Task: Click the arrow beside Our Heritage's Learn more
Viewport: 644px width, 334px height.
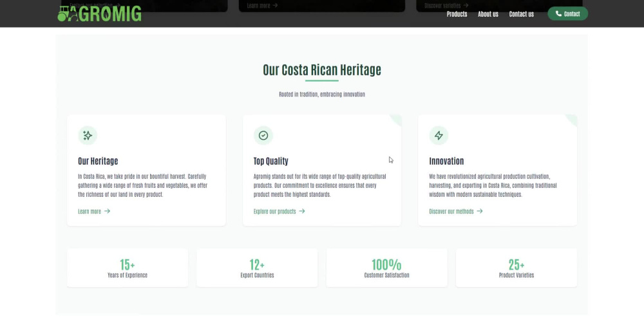Action: 107,211
